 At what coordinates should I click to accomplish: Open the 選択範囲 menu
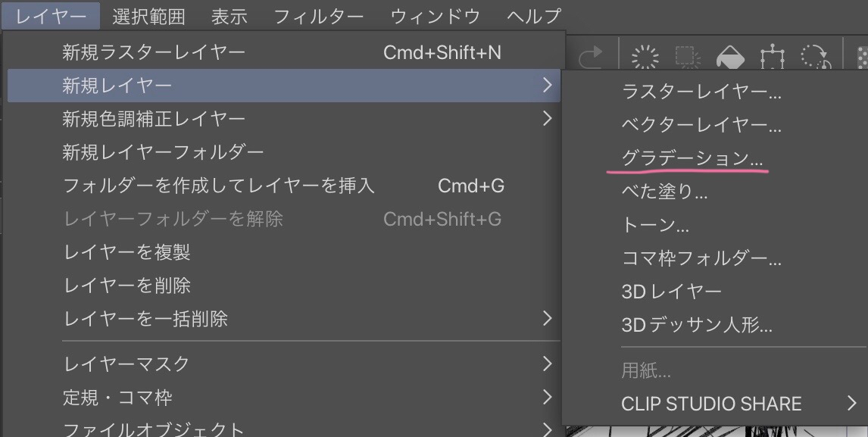[148, 15]
